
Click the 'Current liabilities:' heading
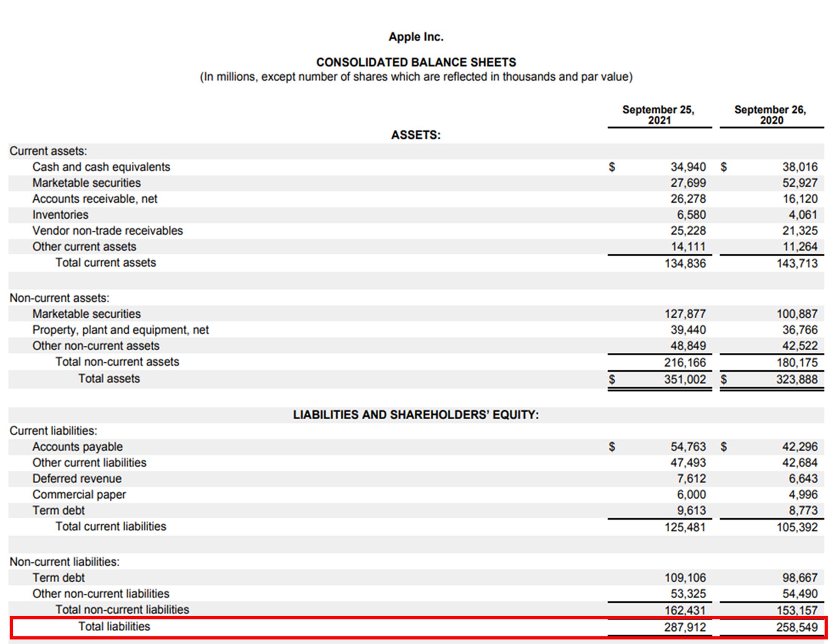[53, 431]
